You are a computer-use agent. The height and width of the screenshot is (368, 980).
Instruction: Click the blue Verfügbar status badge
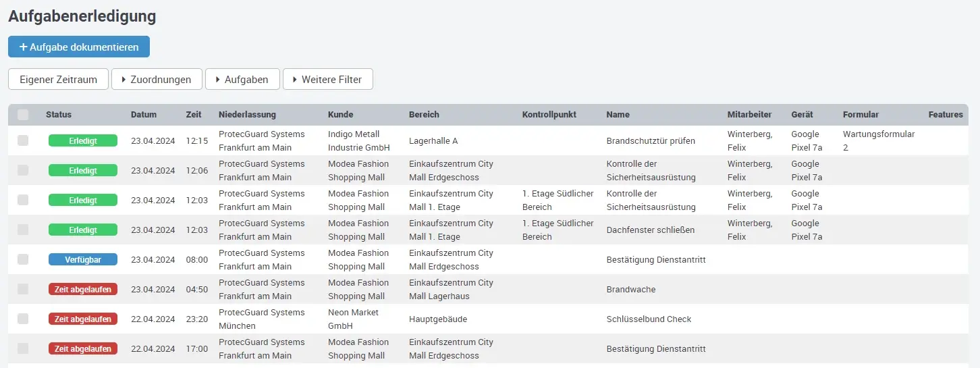coord(83,259)
